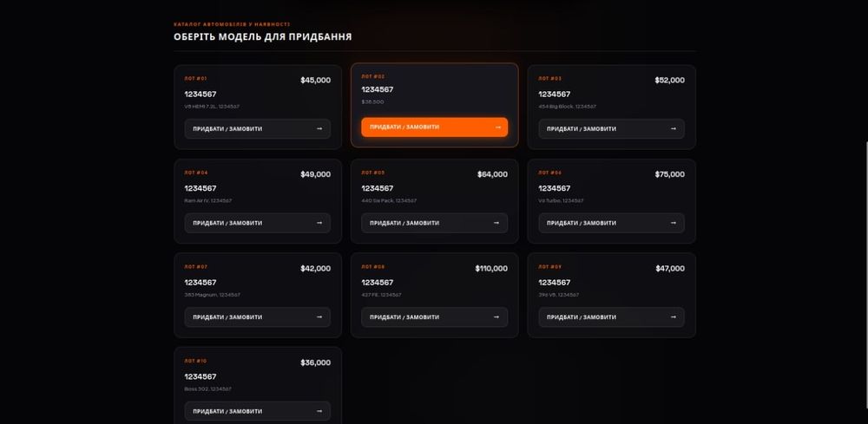This screenshot has height=424, width=868.
Task: Click arrow icon on Lot #03 order button
Action: [x=674, y=129]
